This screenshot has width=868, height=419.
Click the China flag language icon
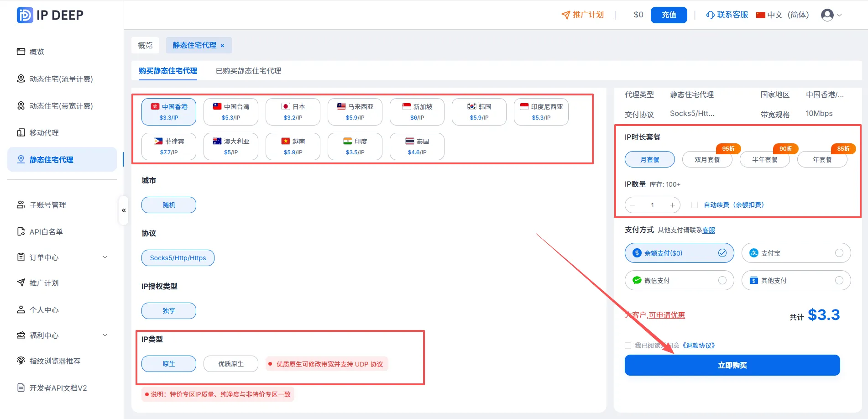click(x=761, y=15)
